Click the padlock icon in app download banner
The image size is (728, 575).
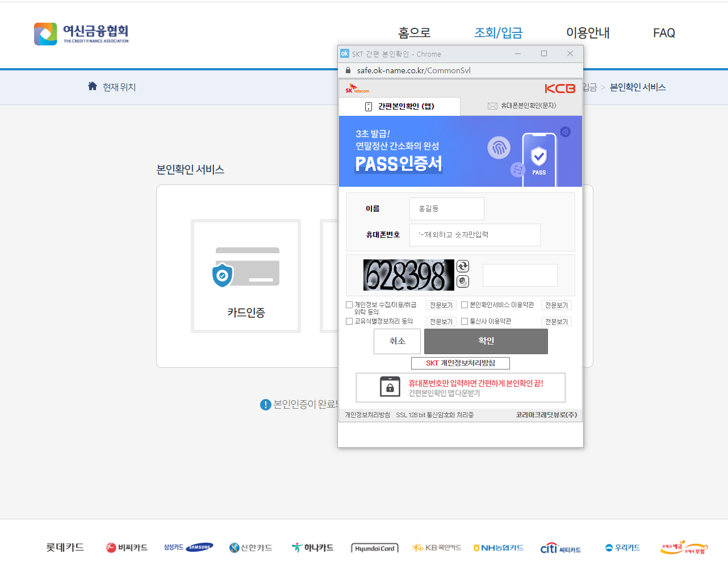pyautogui.click(x=390, y=387)
